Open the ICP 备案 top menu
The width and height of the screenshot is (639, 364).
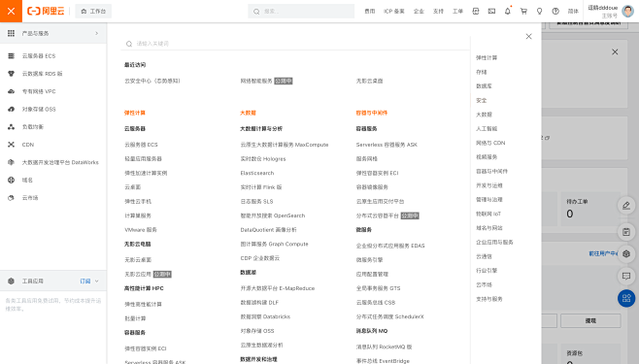point(394,12)
